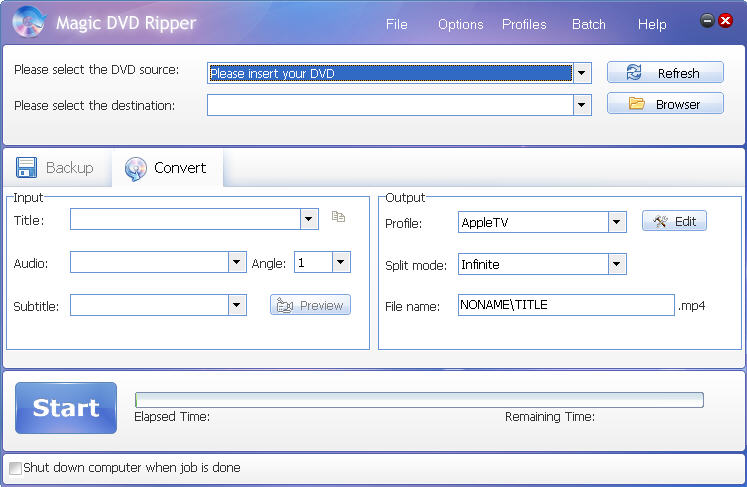This screenshot has height=487, width=747.
Task: Open the Angle dropdown
Action: pyautogui.click(x=341, y=262)
